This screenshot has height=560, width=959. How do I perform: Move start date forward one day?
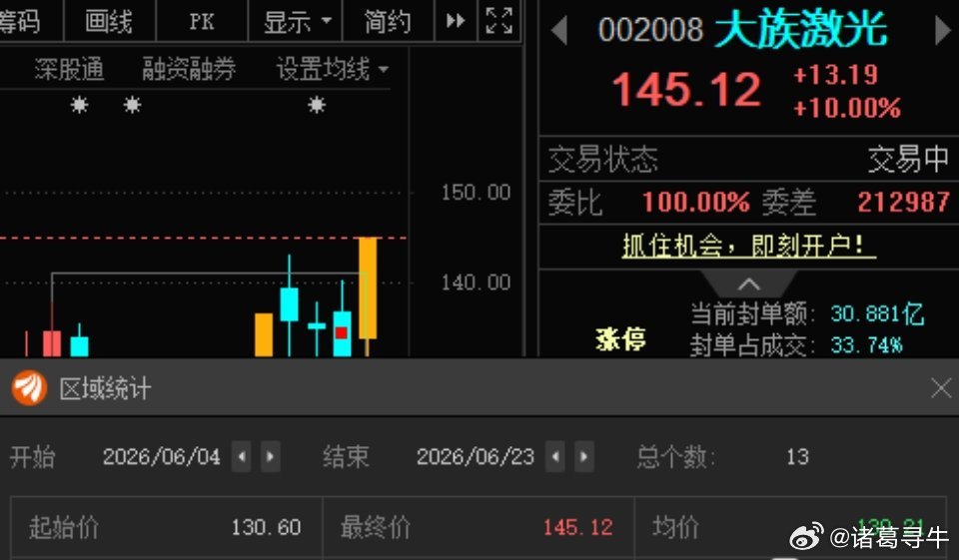point(271,456)
